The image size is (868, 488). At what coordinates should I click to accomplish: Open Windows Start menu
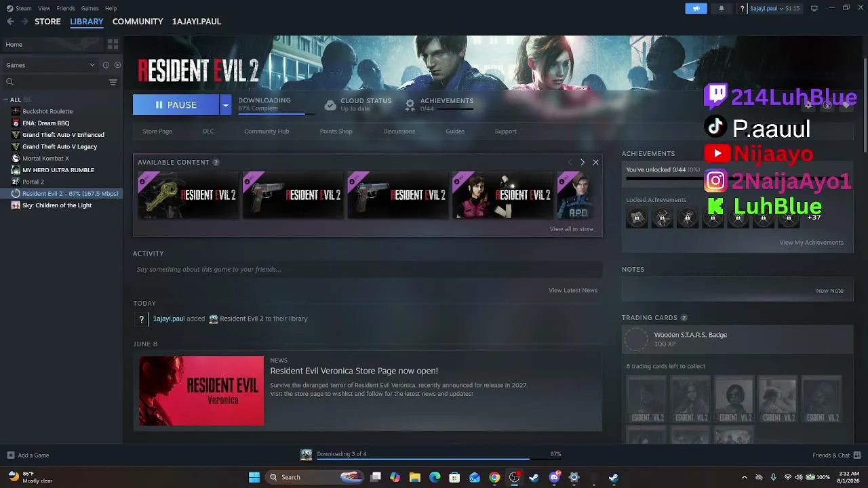pos(254,477)
